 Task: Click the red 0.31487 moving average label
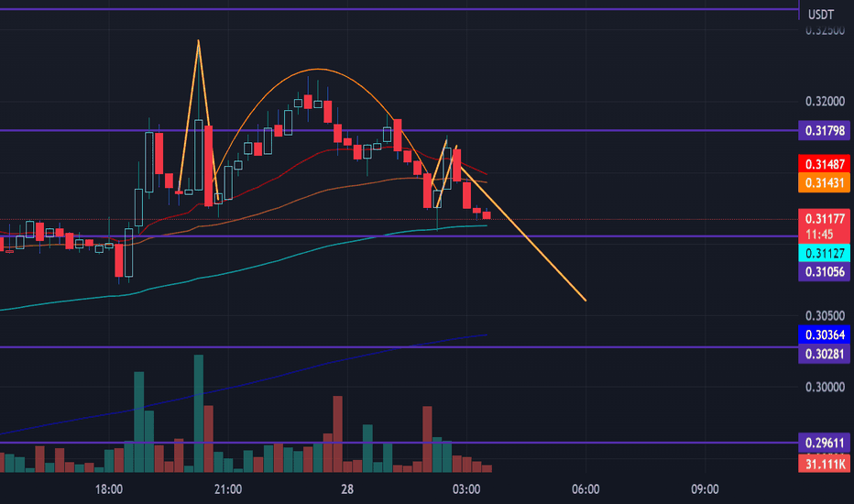click(824, 164)
